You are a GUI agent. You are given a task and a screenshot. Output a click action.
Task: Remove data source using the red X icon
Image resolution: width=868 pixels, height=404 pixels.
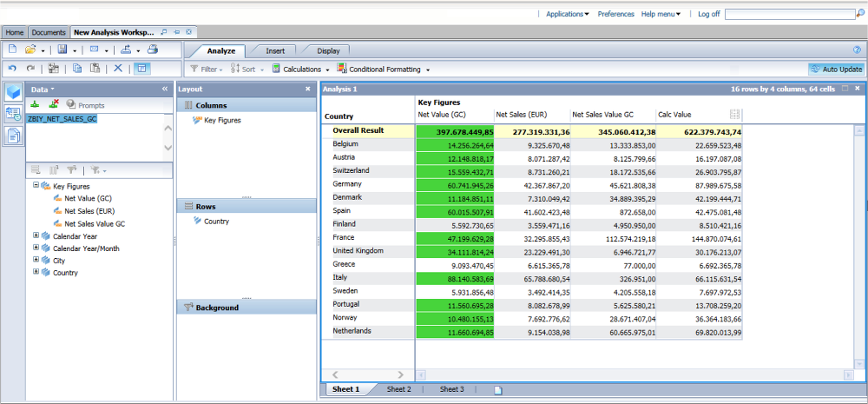53,104
